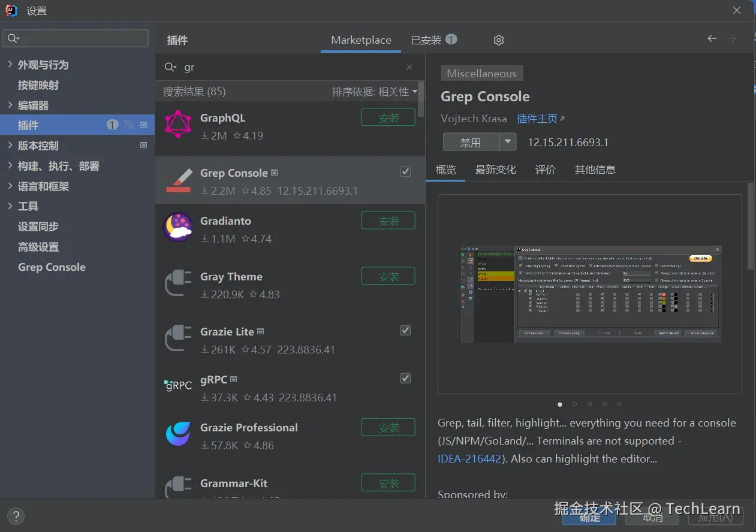Open the plugins gear settings icon

click(498, 40)
